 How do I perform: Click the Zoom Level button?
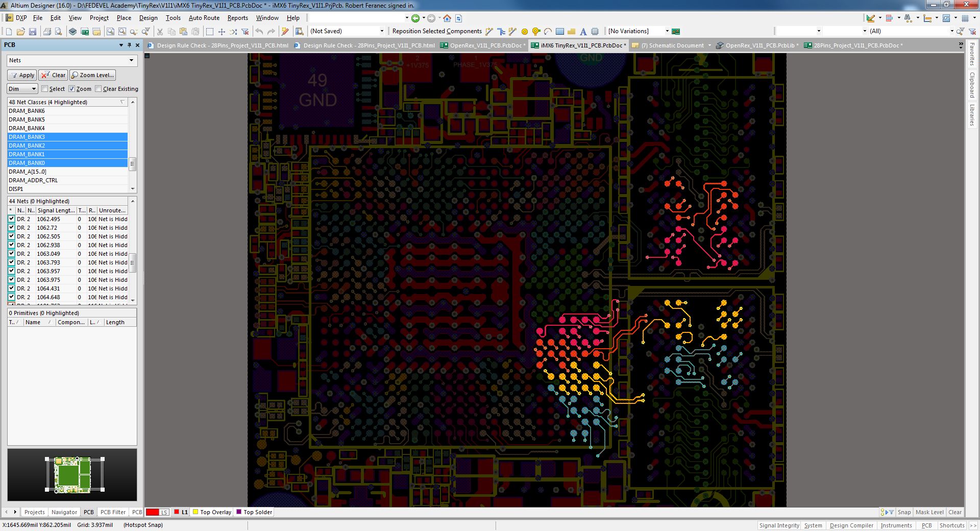click(92, 75)
